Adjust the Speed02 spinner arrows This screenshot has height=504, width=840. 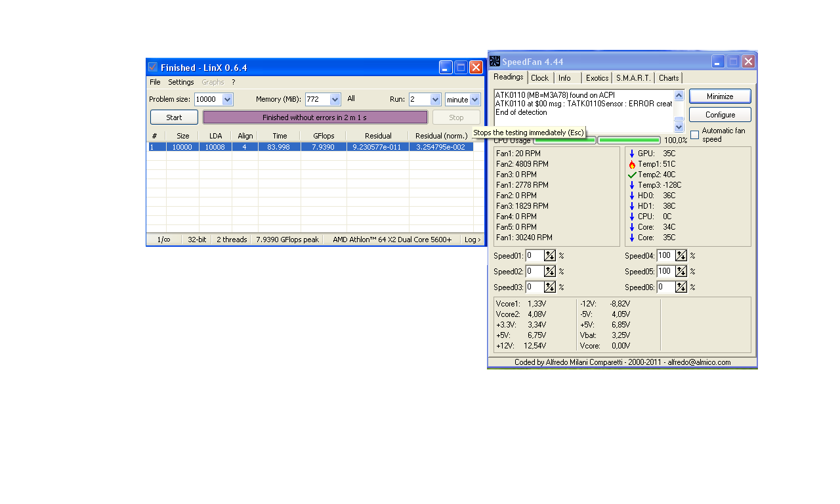click(550, 271)
